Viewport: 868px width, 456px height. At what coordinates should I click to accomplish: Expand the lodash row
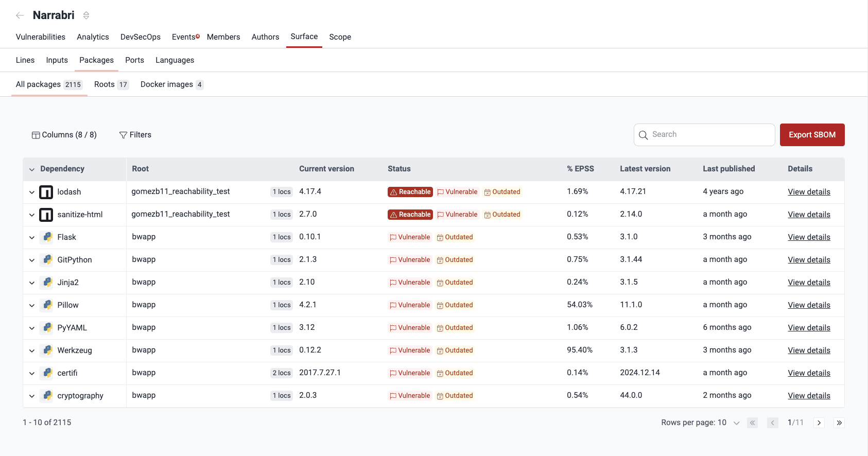[x=32, y=192]
